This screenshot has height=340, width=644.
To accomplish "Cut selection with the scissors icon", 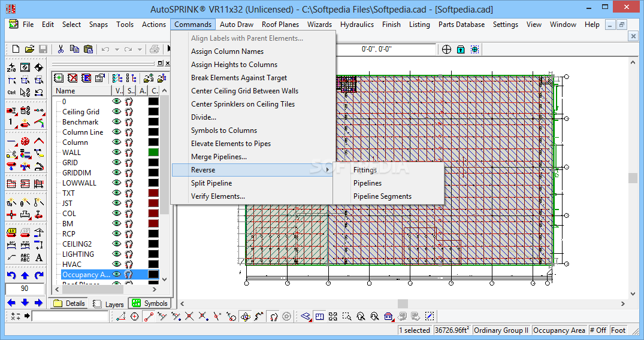I will click(x=61, y=49).
